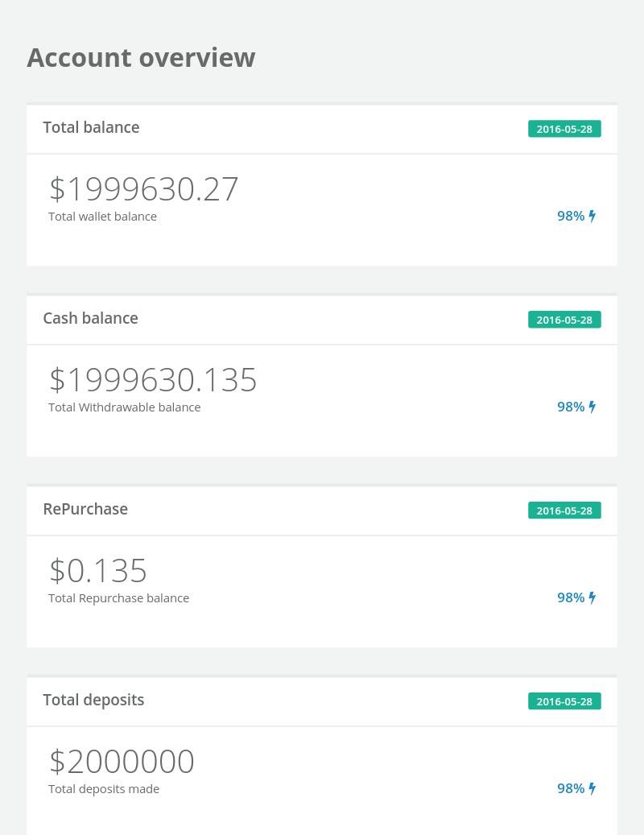Click the Account overview heading
This screenshot has width=644, height=835.
[x=141, y=58]
